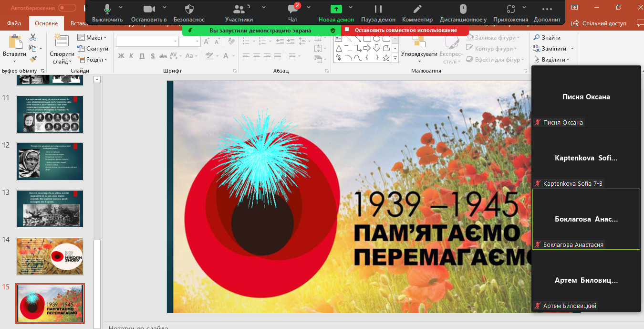Image resolution: width=644 pixels, height=329 pixels.
Task: Select the rectangle shape in gallery
Action: coord(367,38)
